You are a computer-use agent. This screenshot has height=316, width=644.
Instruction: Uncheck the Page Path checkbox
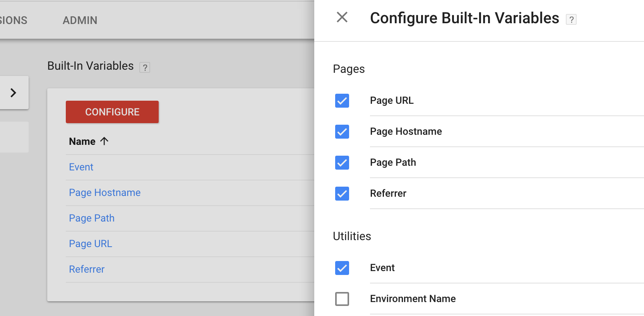342,163
